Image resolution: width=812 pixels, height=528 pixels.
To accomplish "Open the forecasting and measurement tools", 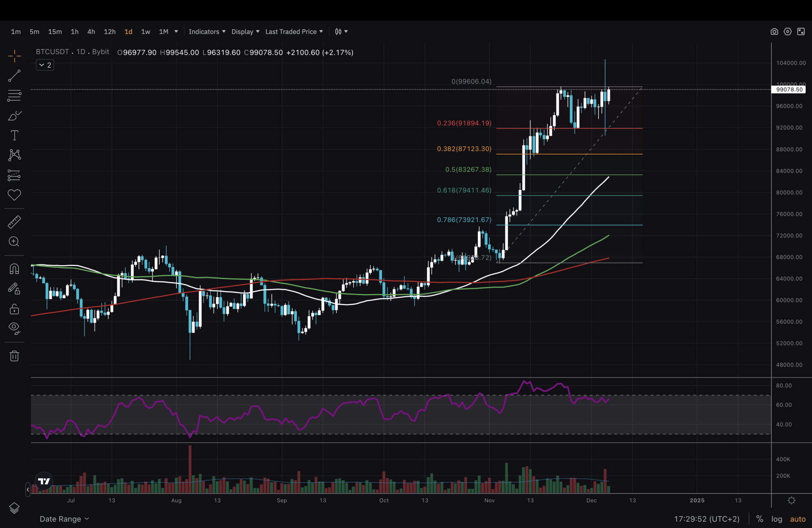I will tap(14, 175).
